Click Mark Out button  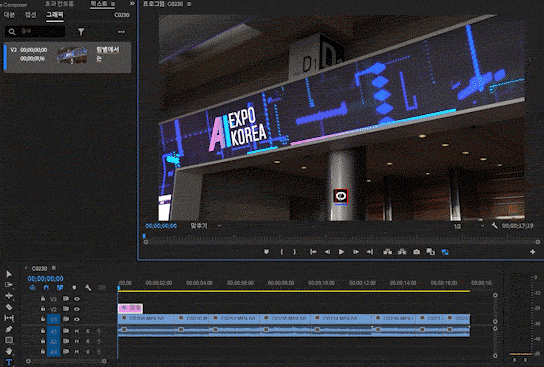295,252
